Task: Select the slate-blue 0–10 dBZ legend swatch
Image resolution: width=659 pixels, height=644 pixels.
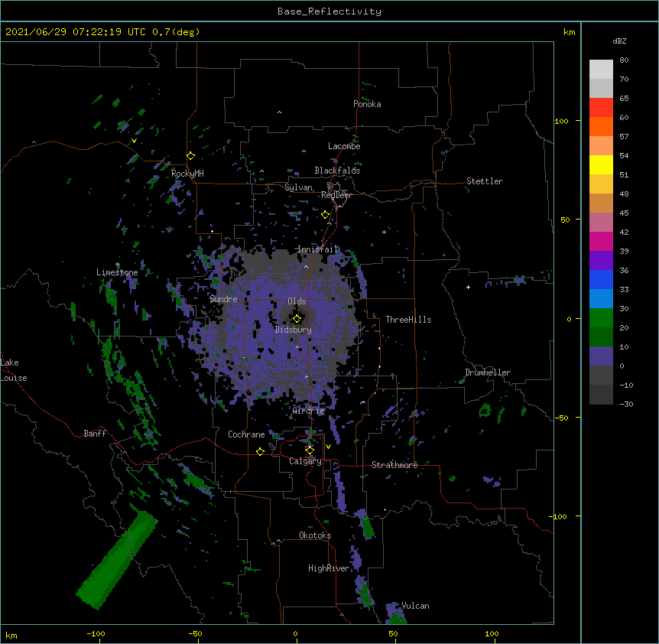Action: 601,356
